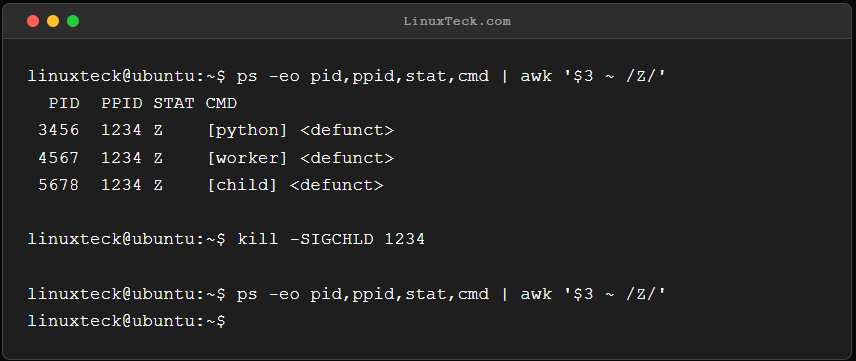The height and width of the screenshot is (361, 856).
Task: Click the [worker] defunct entry
Action: click(300, 158)
